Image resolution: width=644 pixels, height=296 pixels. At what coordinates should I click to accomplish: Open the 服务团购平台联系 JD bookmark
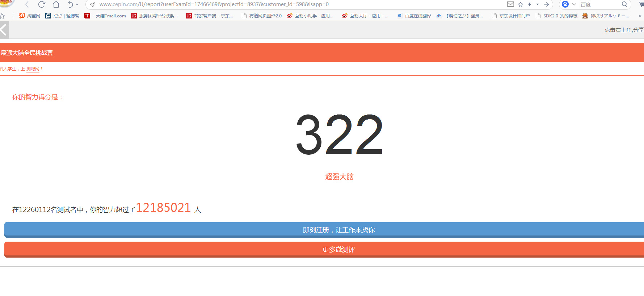pyautogui.click(x=155, y=16)
